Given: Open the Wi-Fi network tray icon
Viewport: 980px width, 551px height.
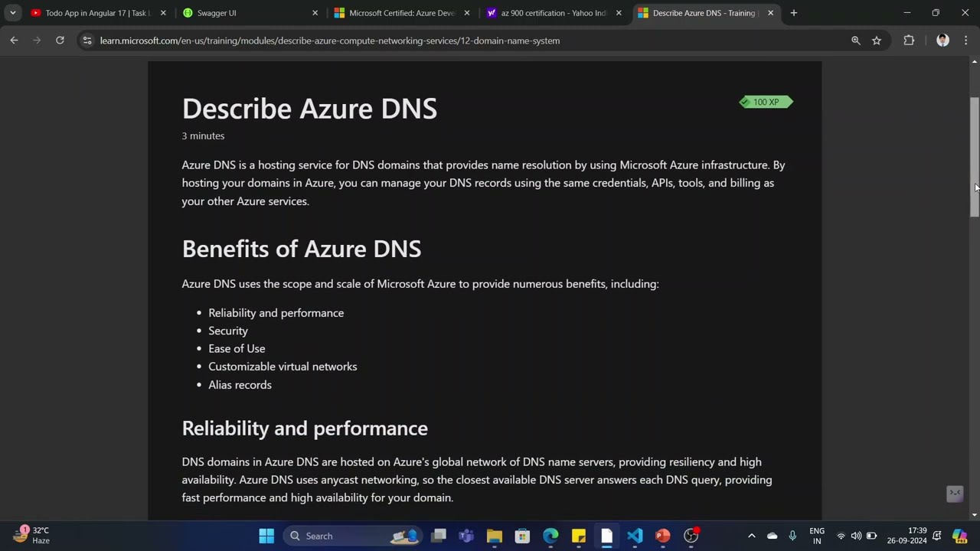Looking at the screenshot, I should (841, 536).
